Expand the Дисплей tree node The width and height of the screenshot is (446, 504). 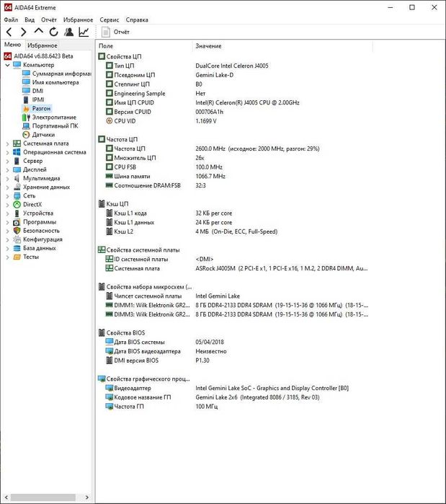[7, 169]
